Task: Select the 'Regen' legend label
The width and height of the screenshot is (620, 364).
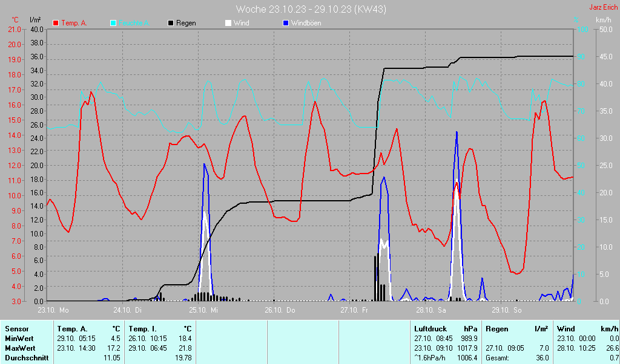Action: [186, 24]
